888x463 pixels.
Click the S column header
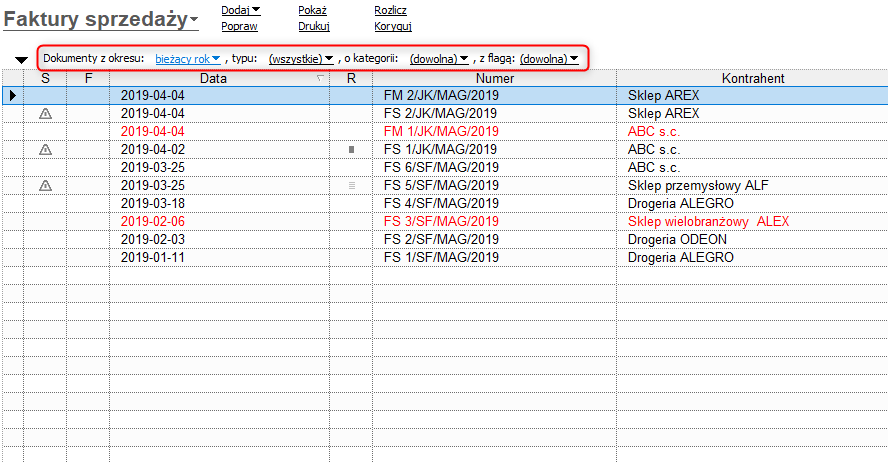pos(45,78)
